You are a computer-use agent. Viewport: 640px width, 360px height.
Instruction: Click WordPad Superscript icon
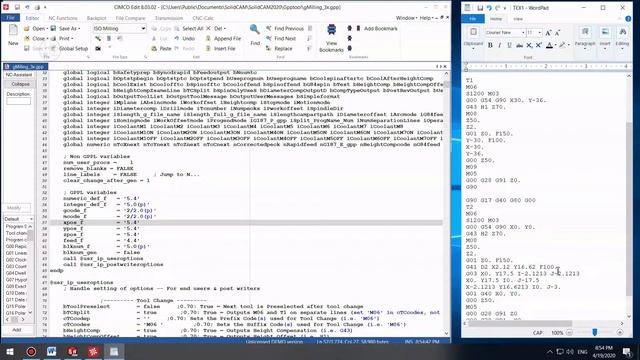tap(539, 45)
